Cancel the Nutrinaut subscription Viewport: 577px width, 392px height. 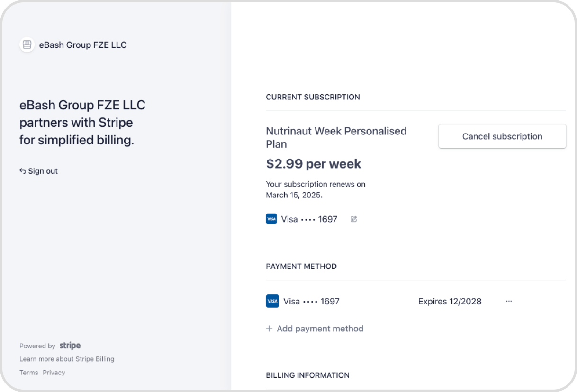[x=502, y=136]
